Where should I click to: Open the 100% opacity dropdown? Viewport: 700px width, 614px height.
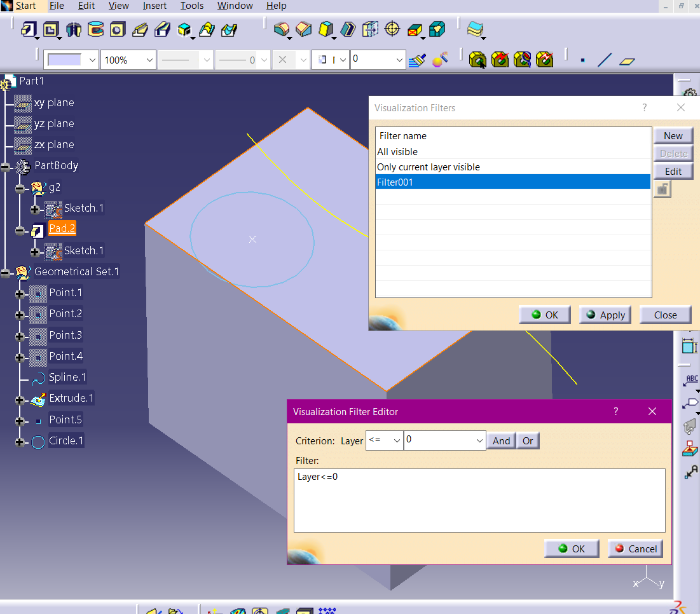coord(149,60)
